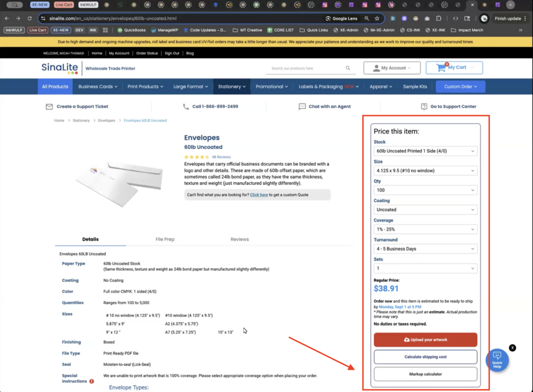
Task: Click the Markup calculator button
Action: (425, 374)
